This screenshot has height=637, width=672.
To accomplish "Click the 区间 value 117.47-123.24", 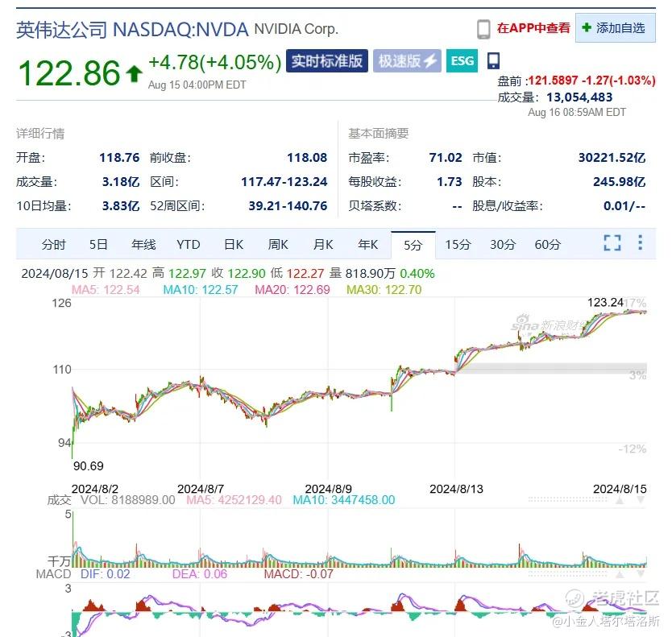I will point(284,182).
